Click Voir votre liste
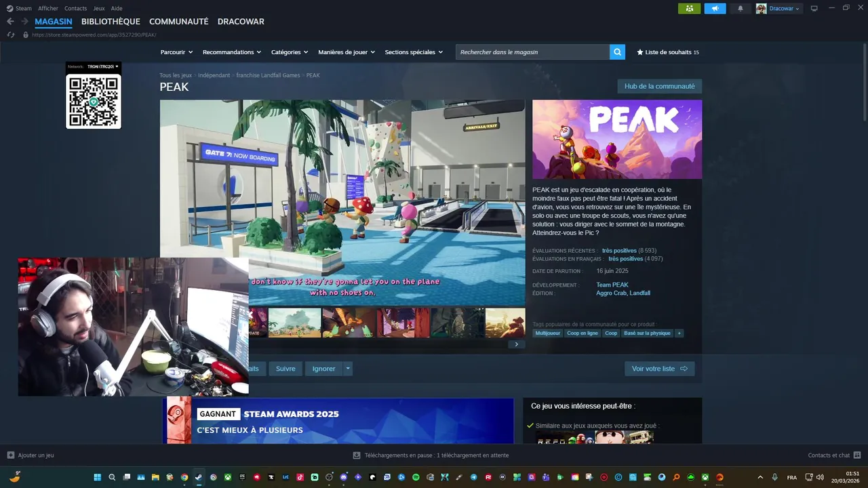 click(x=659, y=369)
